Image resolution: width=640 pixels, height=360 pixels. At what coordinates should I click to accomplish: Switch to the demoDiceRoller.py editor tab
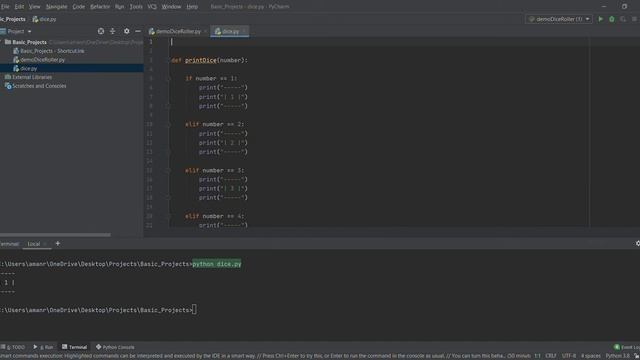tap(178, 31)
